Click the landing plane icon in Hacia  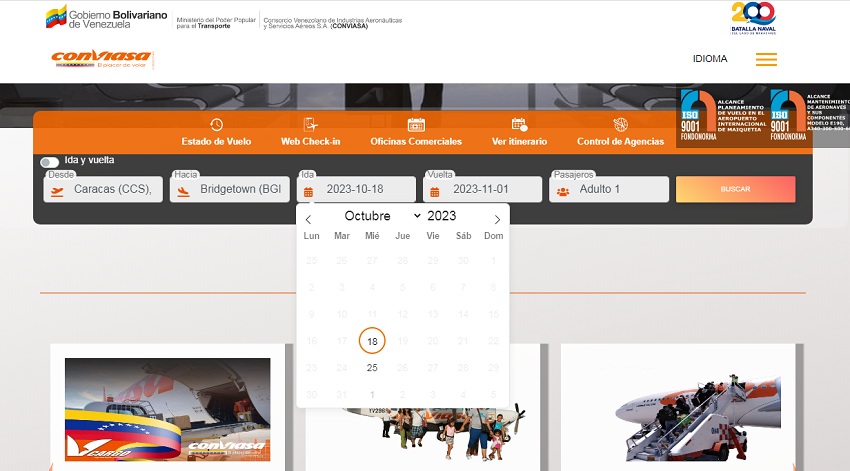pyautogui.click(x=183, y=191)
